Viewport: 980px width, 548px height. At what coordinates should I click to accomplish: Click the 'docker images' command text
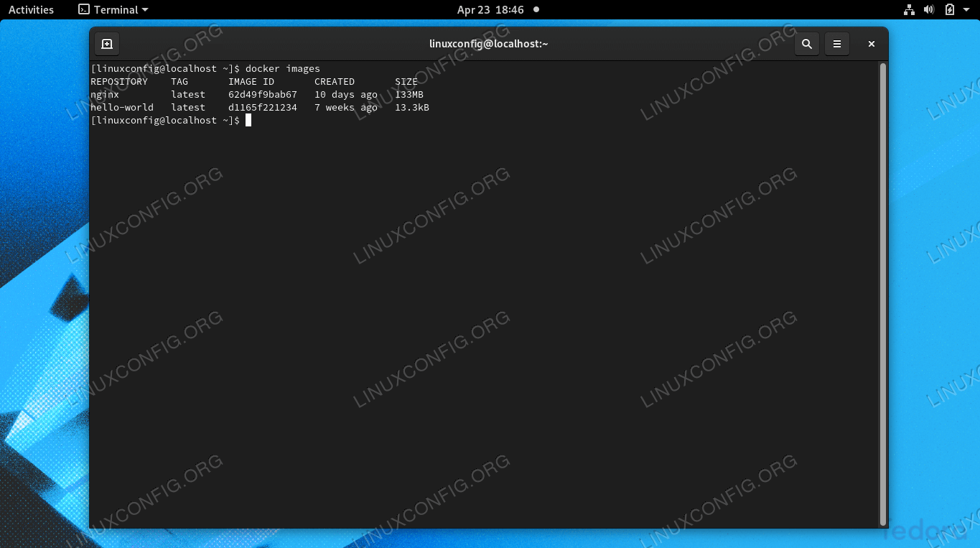283,69
